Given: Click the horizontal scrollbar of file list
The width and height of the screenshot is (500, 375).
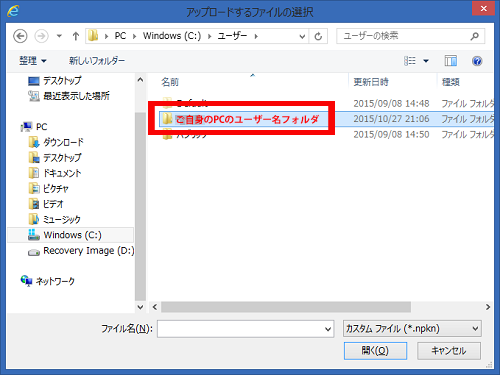Looking at the screenshot, I should click(286, 307).
